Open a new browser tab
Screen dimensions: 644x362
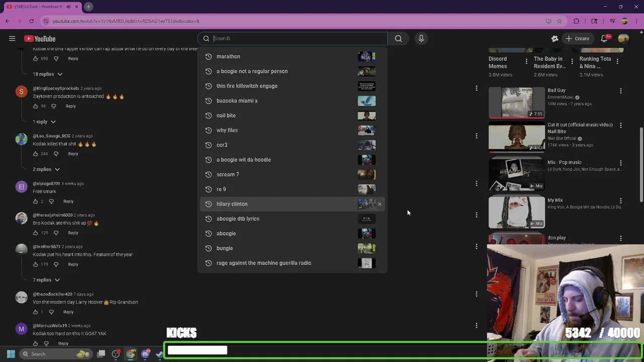(x=88, y=7)
